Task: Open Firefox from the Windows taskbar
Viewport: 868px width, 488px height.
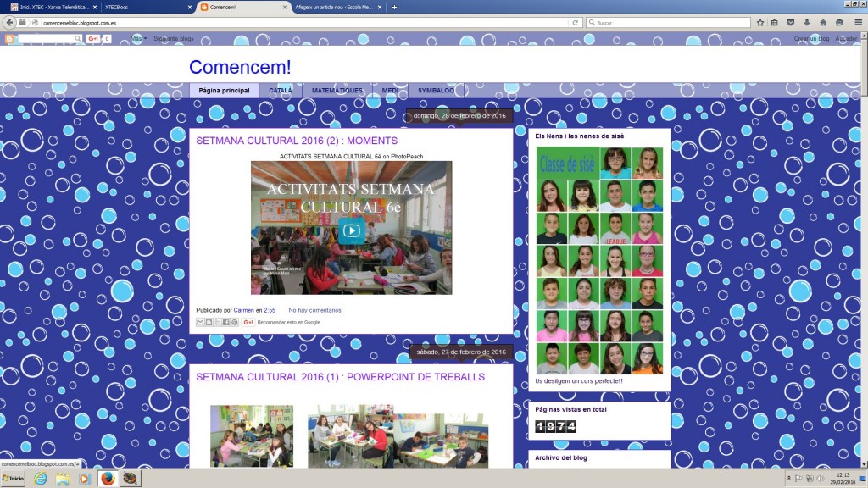Action: tap(108, 479)
